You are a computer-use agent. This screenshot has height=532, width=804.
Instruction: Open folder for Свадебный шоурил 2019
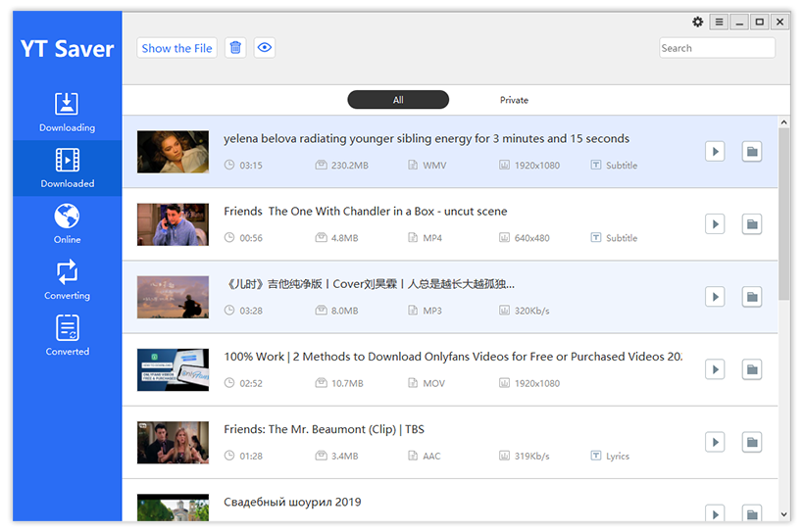point(752,513)
